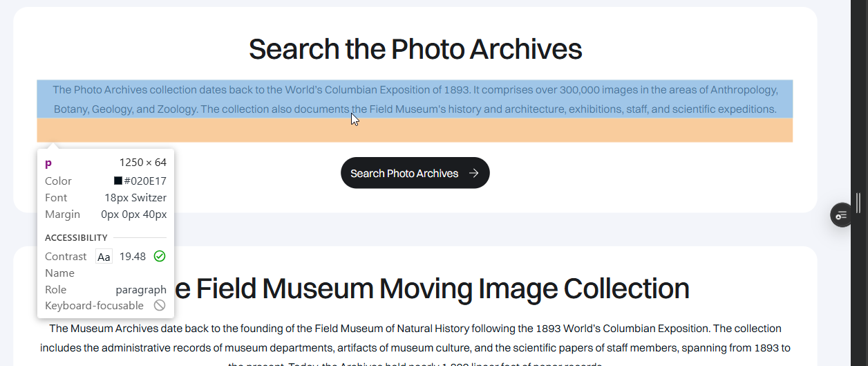868x366 pixels.
Task: Click the 19.48 contrast ratio value
Action: 133,257
